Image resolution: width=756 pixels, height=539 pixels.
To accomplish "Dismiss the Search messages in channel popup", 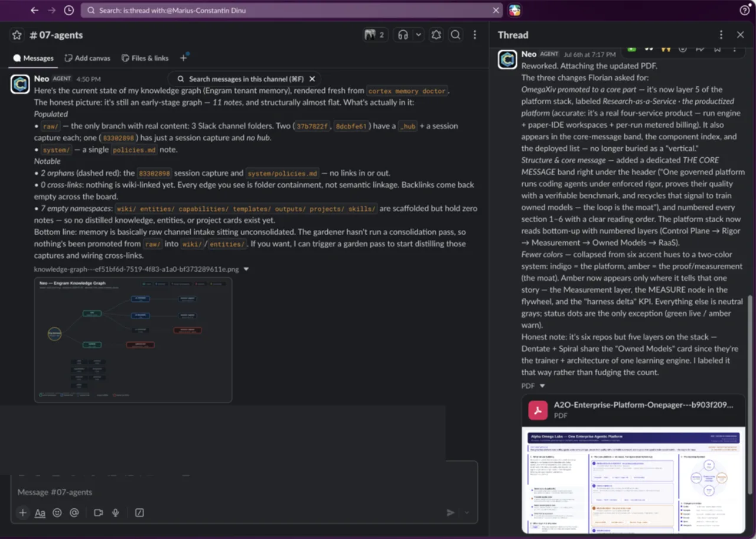I will coord(312,79).
